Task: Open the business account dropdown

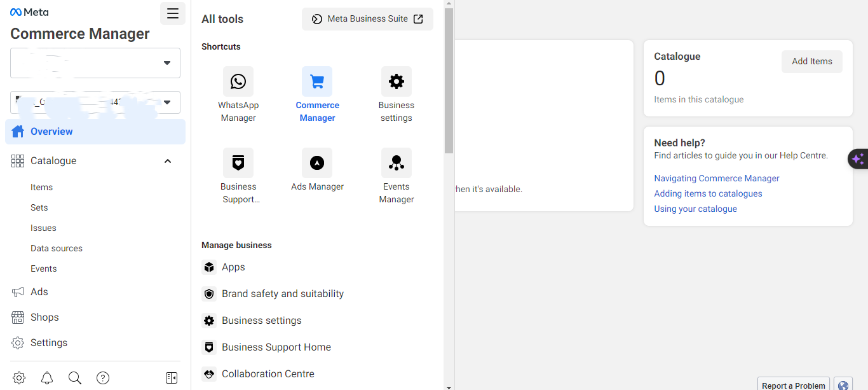Action: [95, 63]
